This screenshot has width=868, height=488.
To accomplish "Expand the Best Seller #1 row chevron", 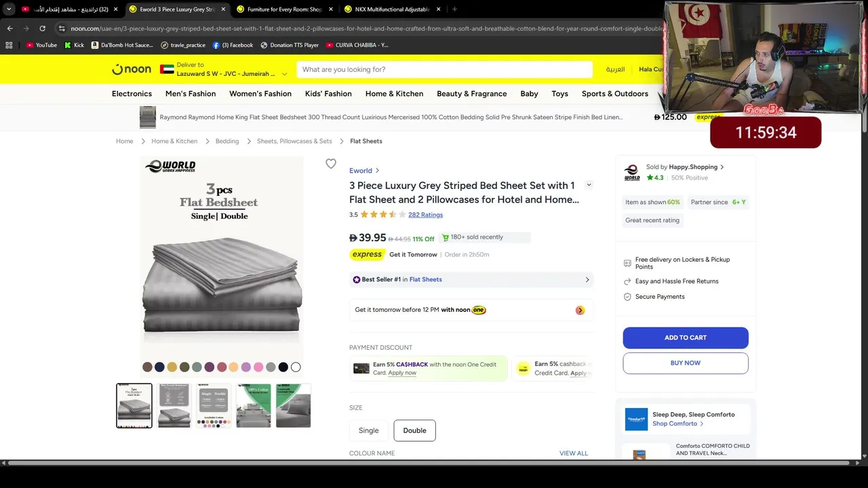I will pyautogui.click(x=587, y=279).
